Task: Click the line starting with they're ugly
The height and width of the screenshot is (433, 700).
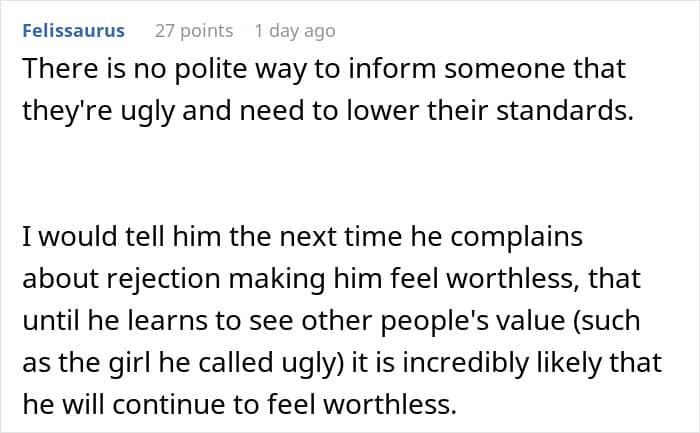Action: (328, 111)
